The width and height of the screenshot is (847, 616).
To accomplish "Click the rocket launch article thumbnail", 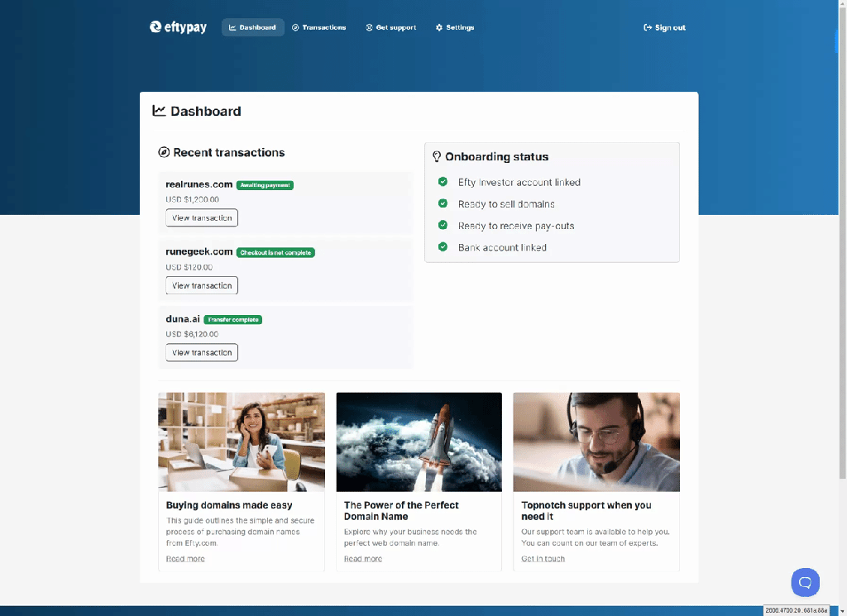I will (x=419, y=442).
